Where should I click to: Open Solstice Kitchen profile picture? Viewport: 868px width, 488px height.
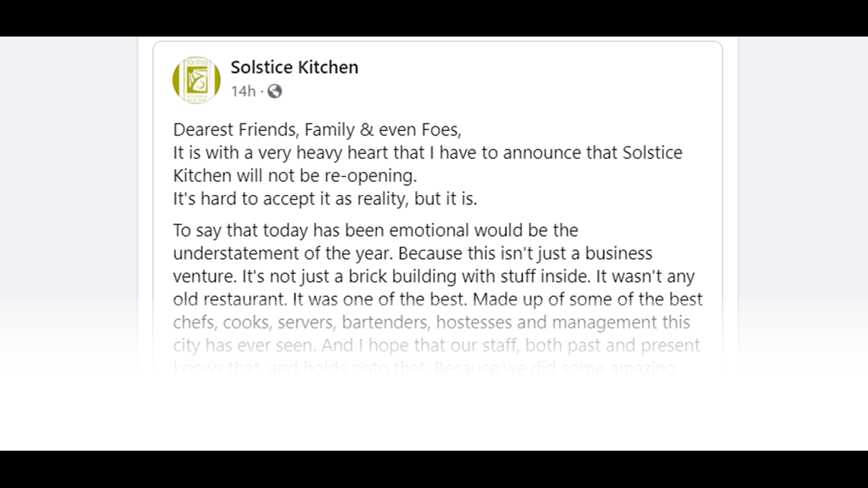(x=196, y=80)
